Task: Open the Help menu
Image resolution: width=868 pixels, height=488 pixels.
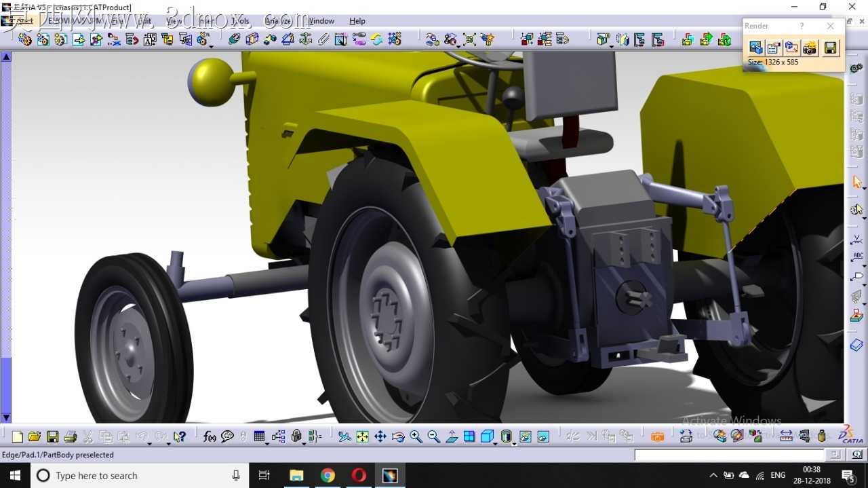Action: coord(357,21)
